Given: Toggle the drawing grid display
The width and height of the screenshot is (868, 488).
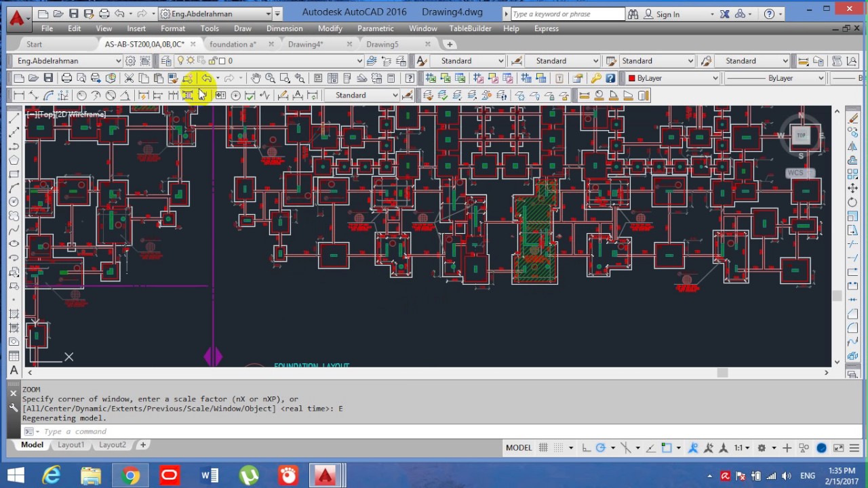Looking at the screenshot, I should pyautogui.click(x=544, y=448).
